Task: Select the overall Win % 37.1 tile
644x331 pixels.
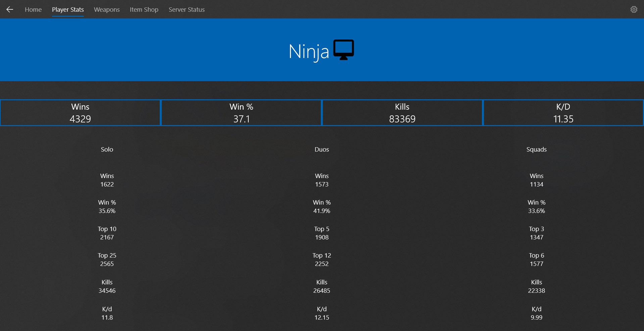Action: point(241,113)
